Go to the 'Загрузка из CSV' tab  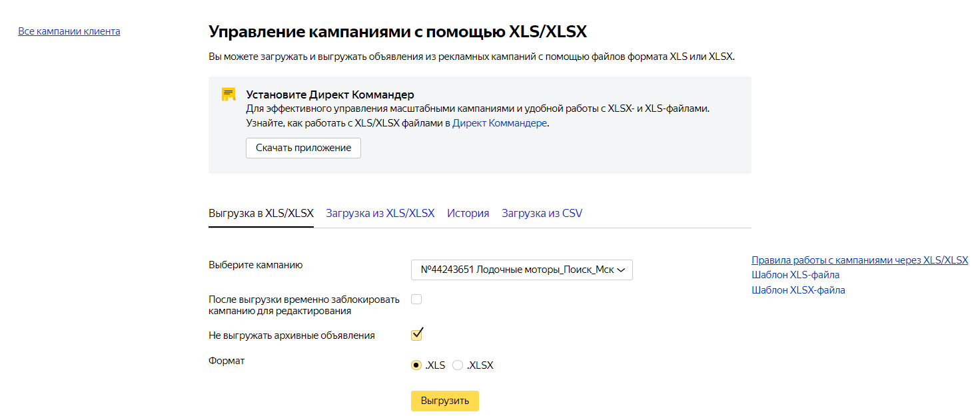pos(542,214)
